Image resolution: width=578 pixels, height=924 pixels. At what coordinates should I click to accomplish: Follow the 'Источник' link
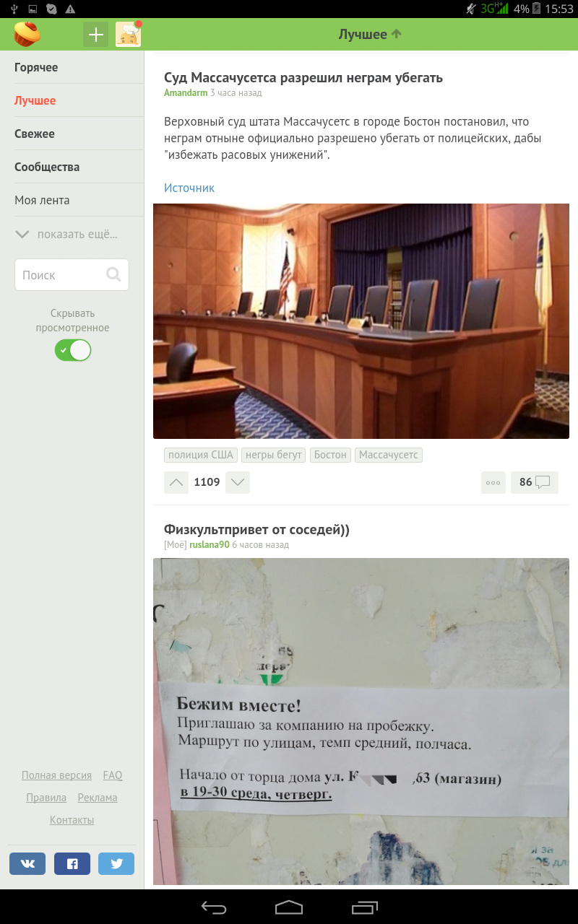[189, 188]
